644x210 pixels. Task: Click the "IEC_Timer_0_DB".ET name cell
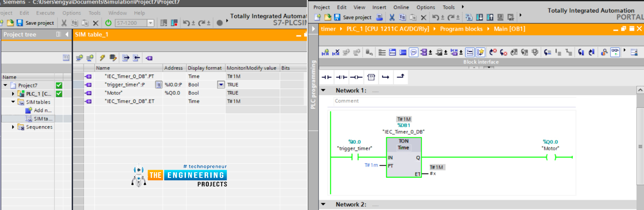(x=130, y=101)
